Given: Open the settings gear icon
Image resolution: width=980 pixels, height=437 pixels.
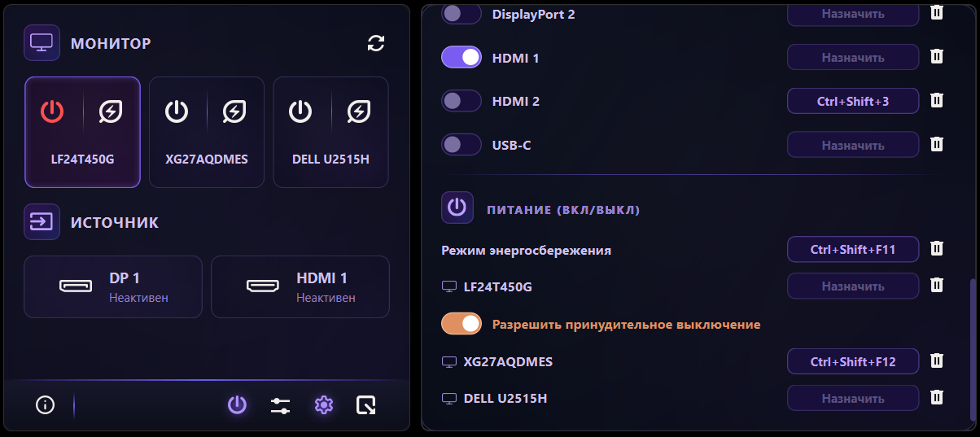Looking at the screenshot, I should (x=324, y=404).
